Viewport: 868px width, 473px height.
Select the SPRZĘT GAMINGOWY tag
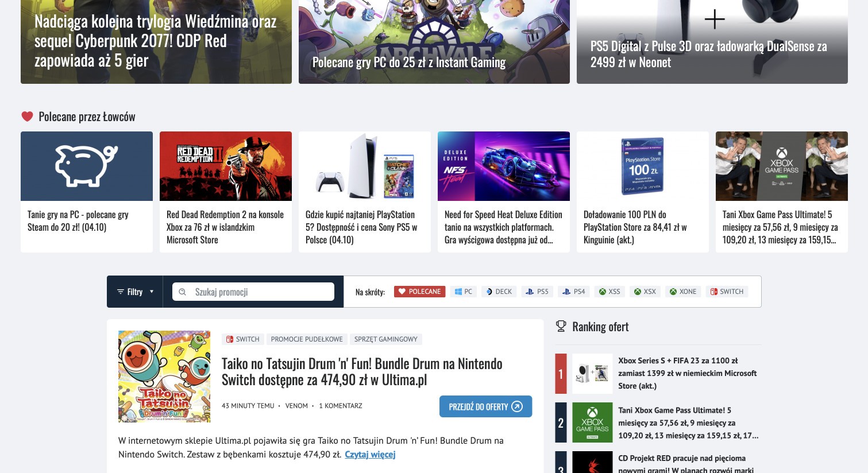386,339
